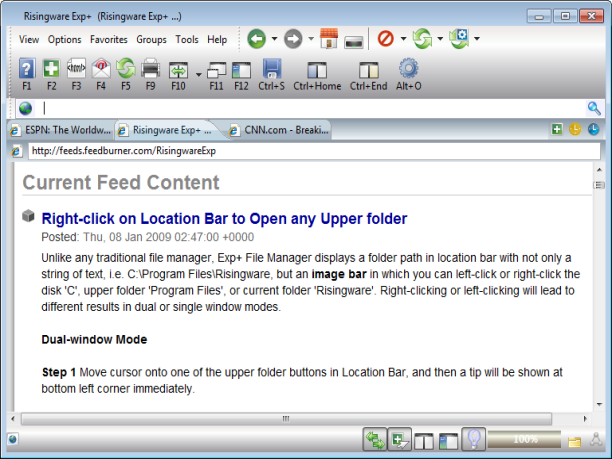Open the dropdown arrow next to Stop icon
612x459 pixels.
(x=403, y=40)
